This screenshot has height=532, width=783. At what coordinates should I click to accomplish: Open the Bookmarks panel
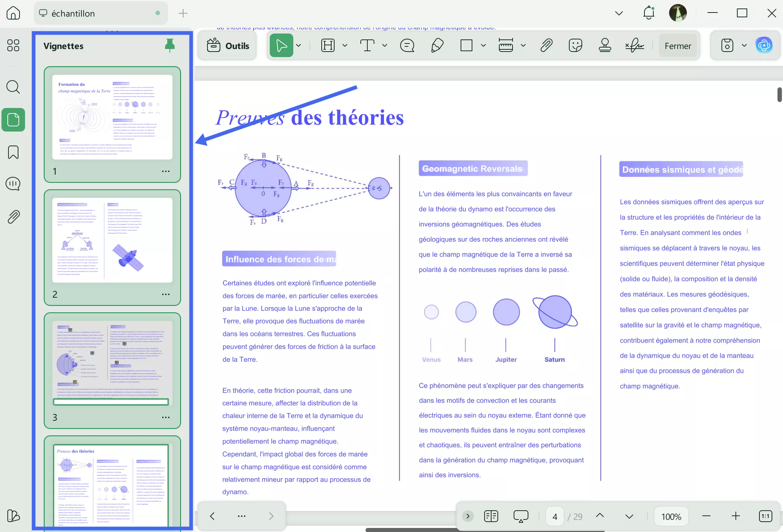(x=13, y=152)
